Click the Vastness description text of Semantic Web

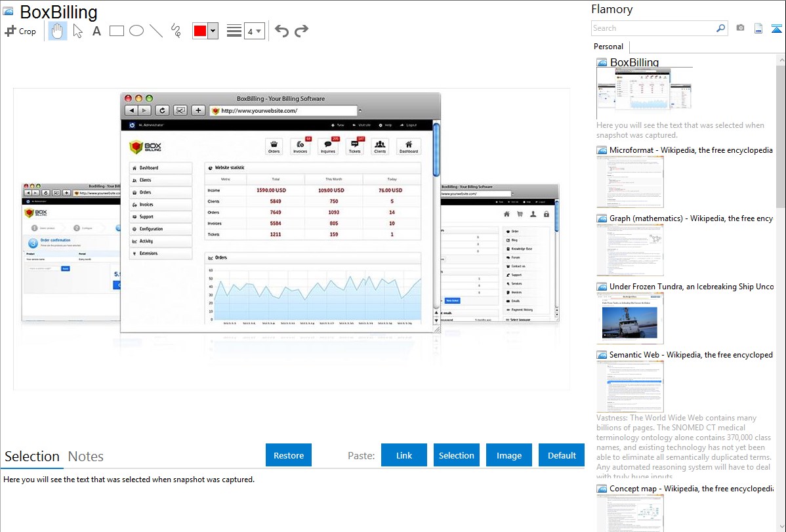click(684, 447)
